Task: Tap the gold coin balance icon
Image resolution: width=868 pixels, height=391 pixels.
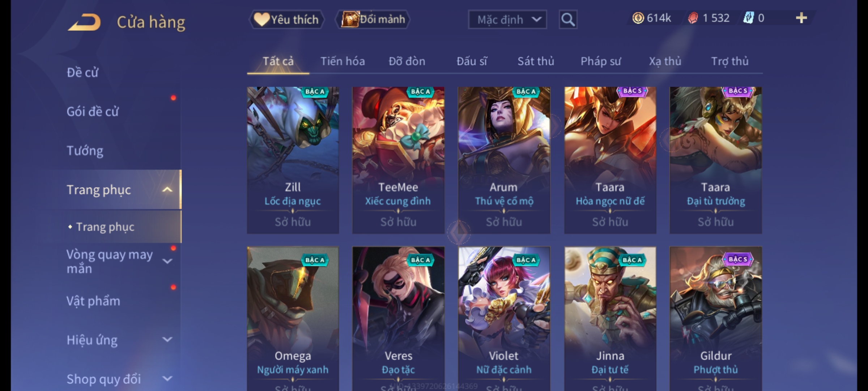Action: (638, 18)
